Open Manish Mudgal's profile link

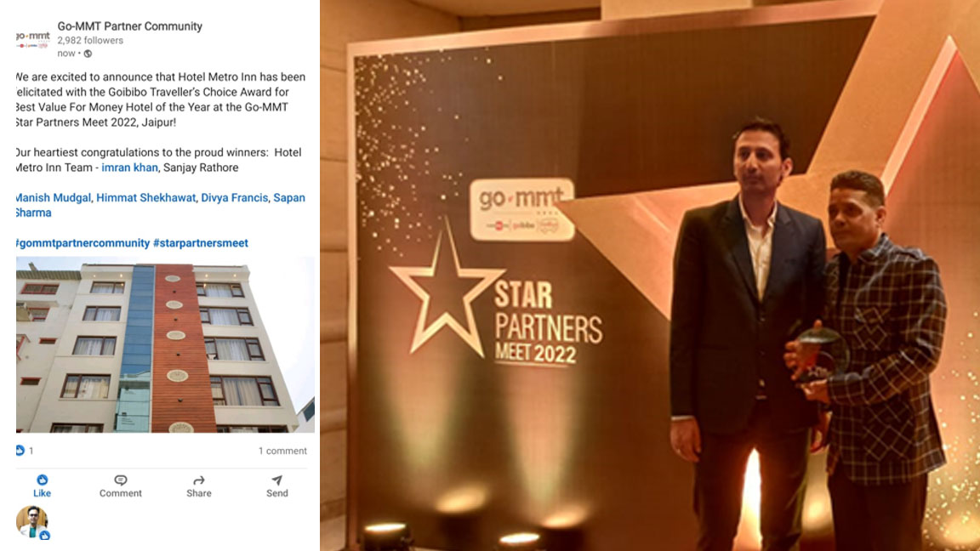(x=53, y=197)
